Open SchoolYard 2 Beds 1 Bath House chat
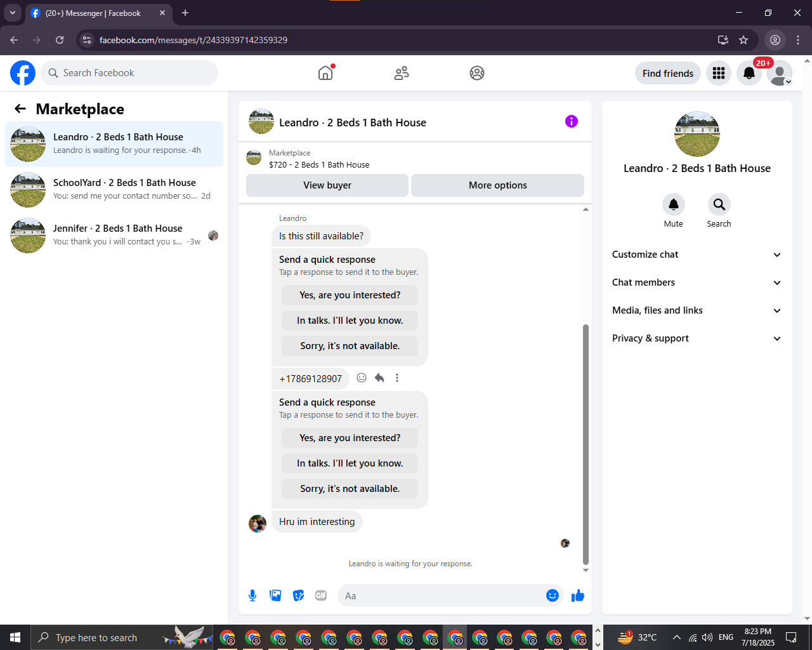This screenshot has width=812, height=650. click(x=114, y=190)
